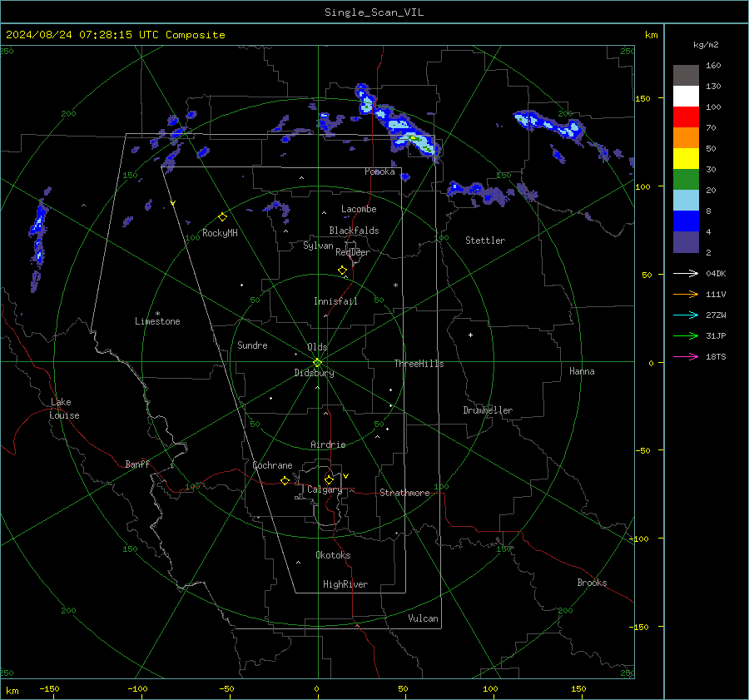The height and width of the screenshot is (700, 749).
Task: Click the yellow radar center marker at Didsbury
Action: coord(318,362)
